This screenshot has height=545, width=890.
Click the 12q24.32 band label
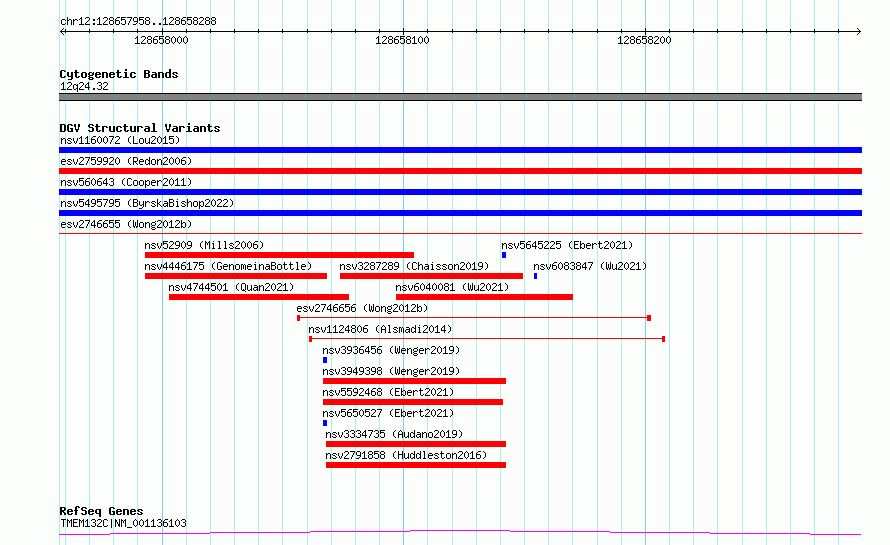pyautogui.click(x=84, y=87)
